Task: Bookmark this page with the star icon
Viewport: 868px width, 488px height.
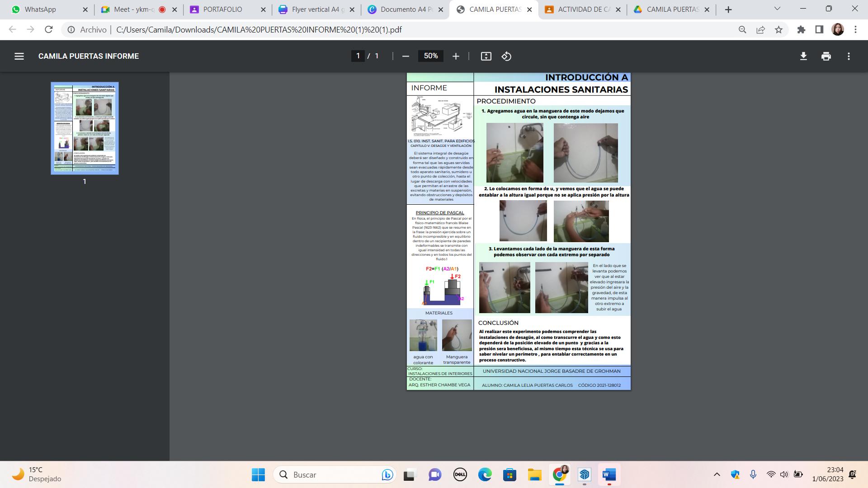Action: (x=778, y=30)
